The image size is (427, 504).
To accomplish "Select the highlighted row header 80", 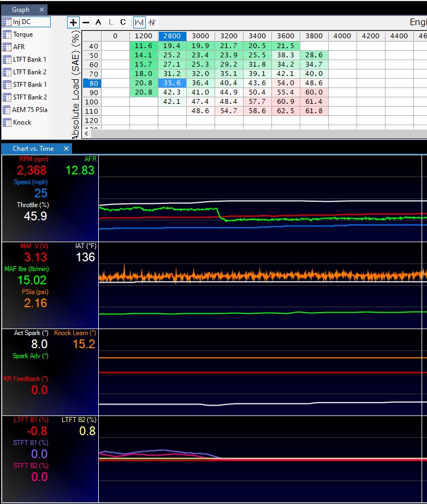I will (92, 83).
